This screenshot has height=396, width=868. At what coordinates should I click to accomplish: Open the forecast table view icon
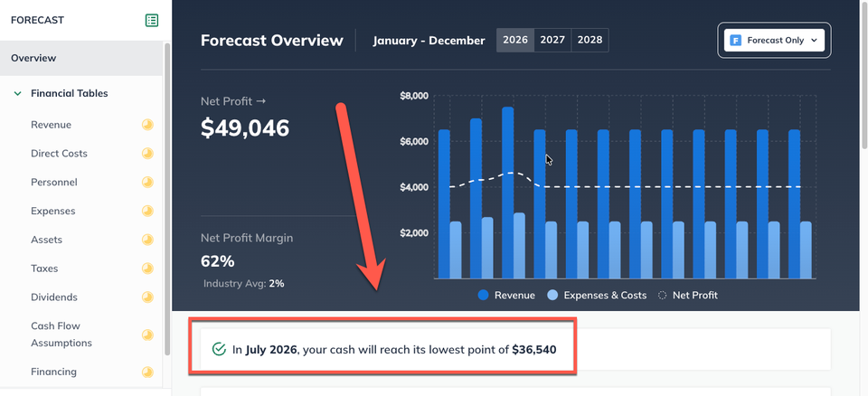(152, 21)
